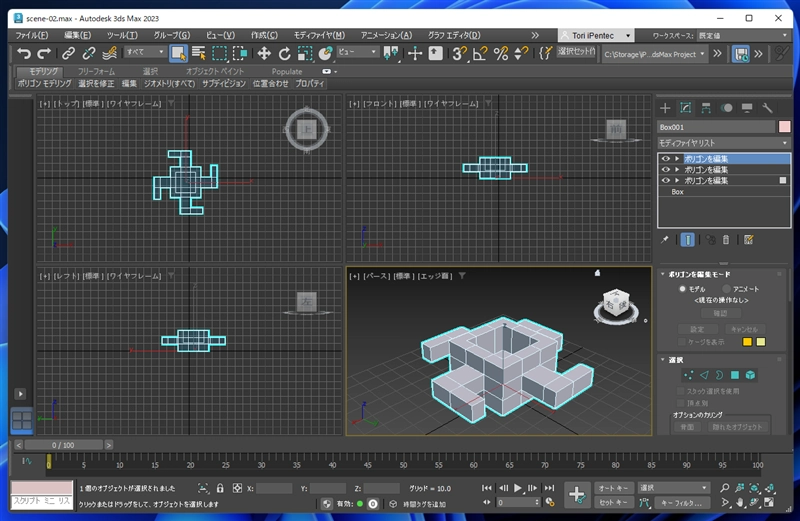Open the Hierarchy panel tab
Viewport: 800px width, 521px height.
point(706,108)
